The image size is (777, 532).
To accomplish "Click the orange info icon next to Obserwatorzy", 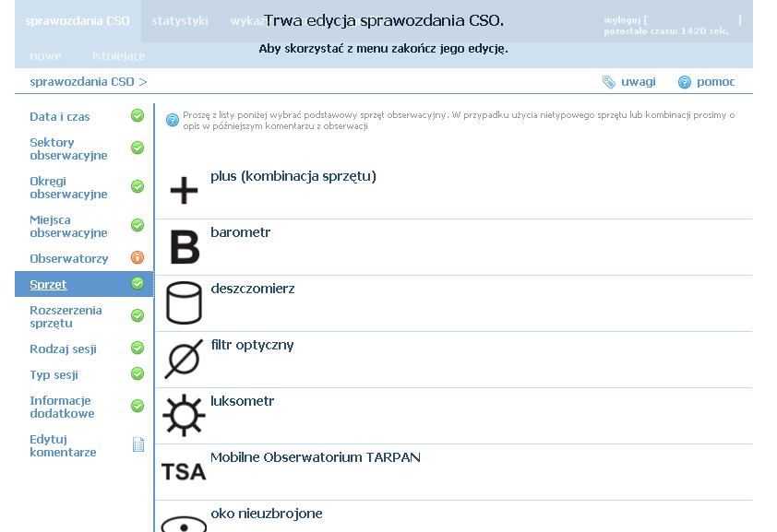I will (x=137, y=257).
